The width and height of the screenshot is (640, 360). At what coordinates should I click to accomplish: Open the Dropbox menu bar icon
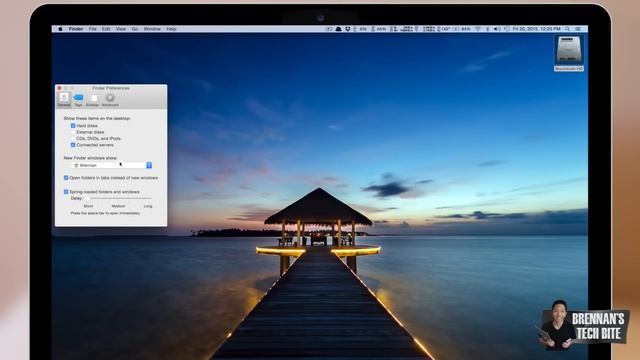(x=347, y=29)
